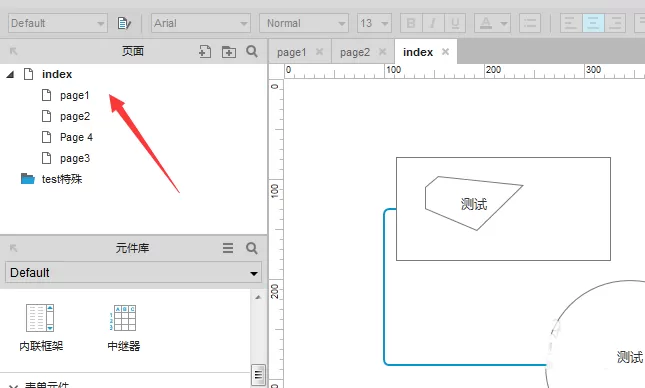The image size is (645, 388).
Task: Click the page icon beside page1
Action: pos(46,95)
